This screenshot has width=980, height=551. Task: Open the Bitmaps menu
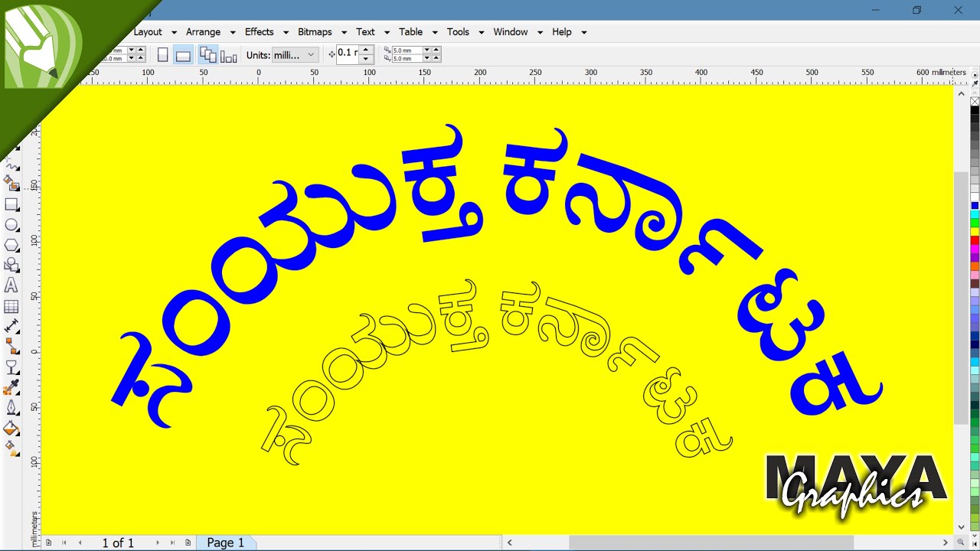coord(315,32)
